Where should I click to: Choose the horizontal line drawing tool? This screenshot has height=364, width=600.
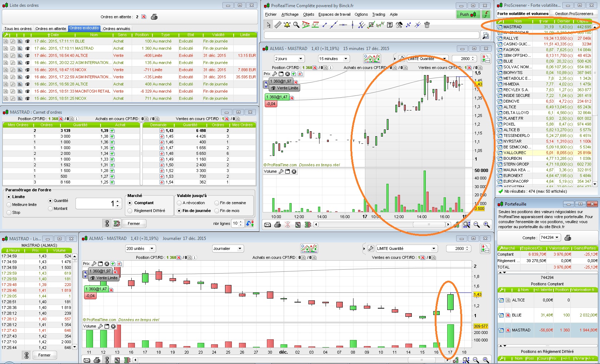[x=343, y=25]
